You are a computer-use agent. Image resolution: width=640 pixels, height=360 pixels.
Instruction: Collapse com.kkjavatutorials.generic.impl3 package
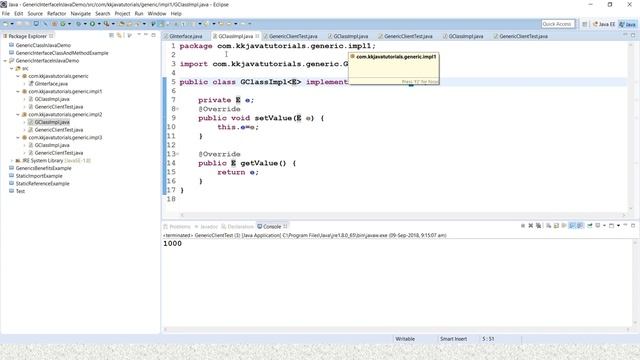pos(18,138)
